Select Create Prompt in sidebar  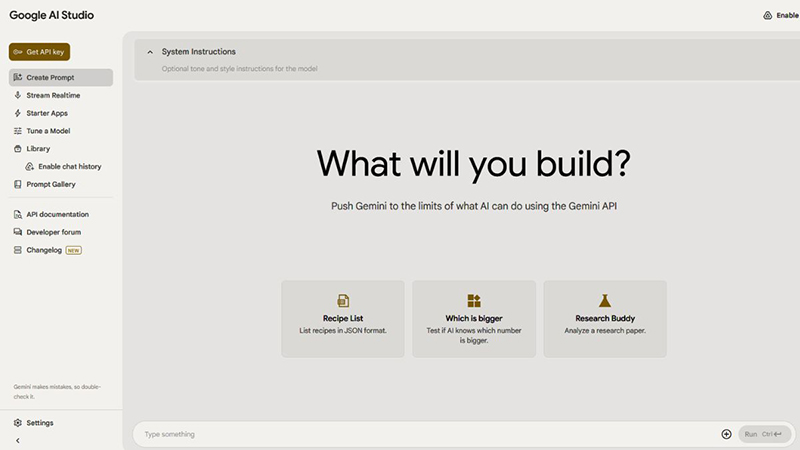(50, 77)
